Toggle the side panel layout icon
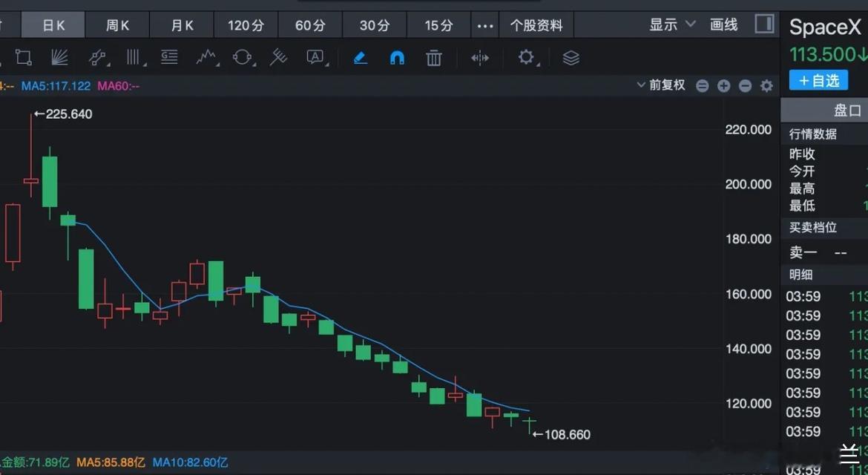The height and width of the screenshot is (475, 868). [764, 24]
